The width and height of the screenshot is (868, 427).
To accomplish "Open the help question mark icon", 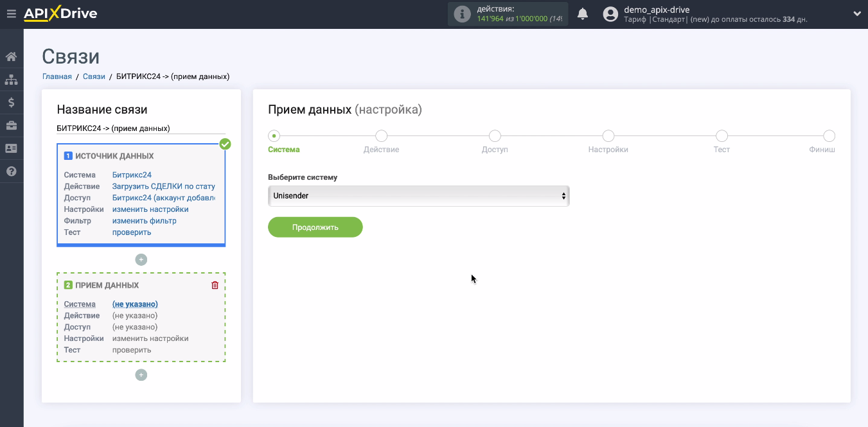I will 11,171.
